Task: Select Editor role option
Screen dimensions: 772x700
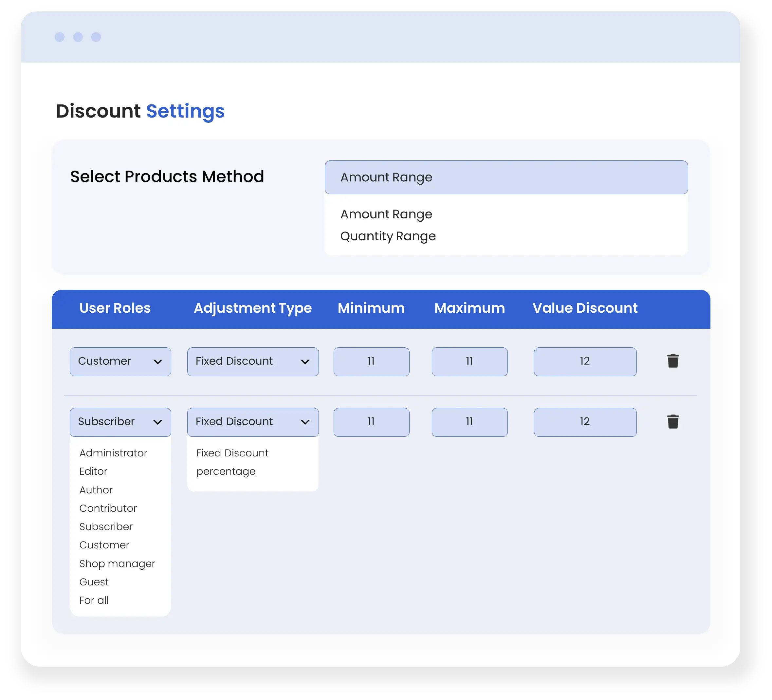Action: [93, 471]
